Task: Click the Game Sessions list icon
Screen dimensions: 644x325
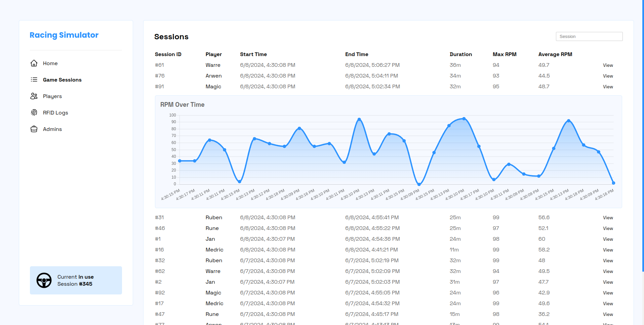Action: [x=34, y=80]
